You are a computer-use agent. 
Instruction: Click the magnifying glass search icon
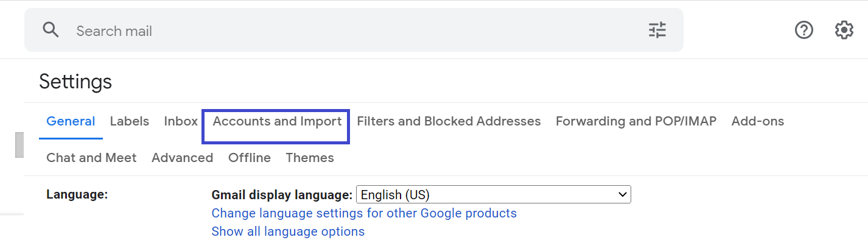point(51,30)
